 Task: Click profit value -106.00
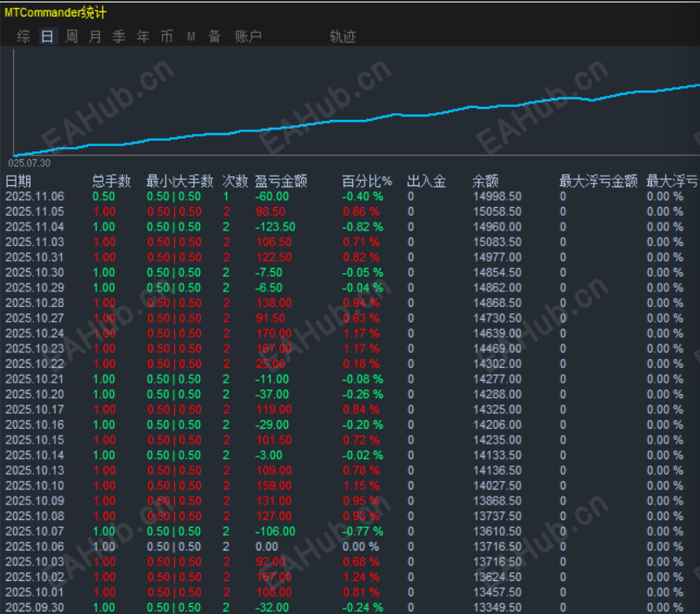(276, 531)
